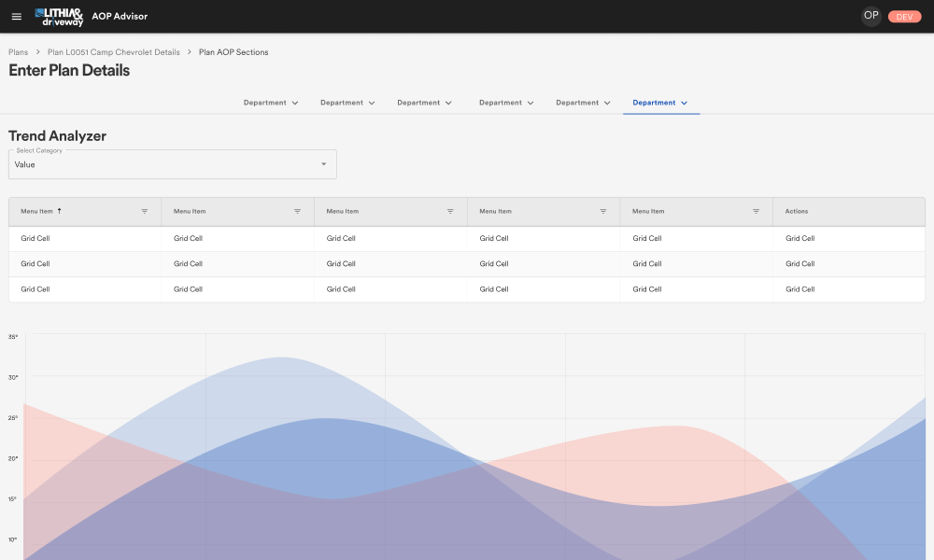Select the fourth Department tab

[x=500, y=103]
